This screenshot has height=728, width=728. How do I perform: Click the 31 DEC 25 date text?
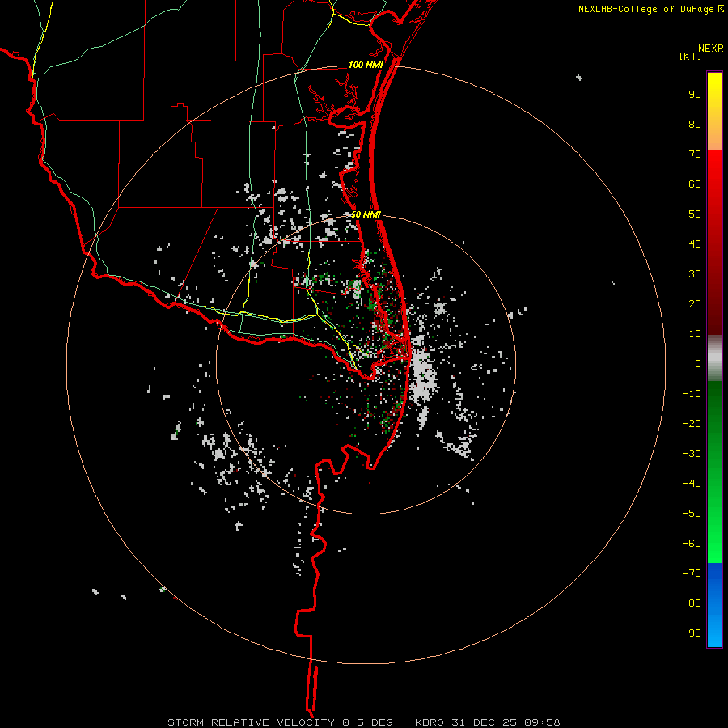(484, 722)
